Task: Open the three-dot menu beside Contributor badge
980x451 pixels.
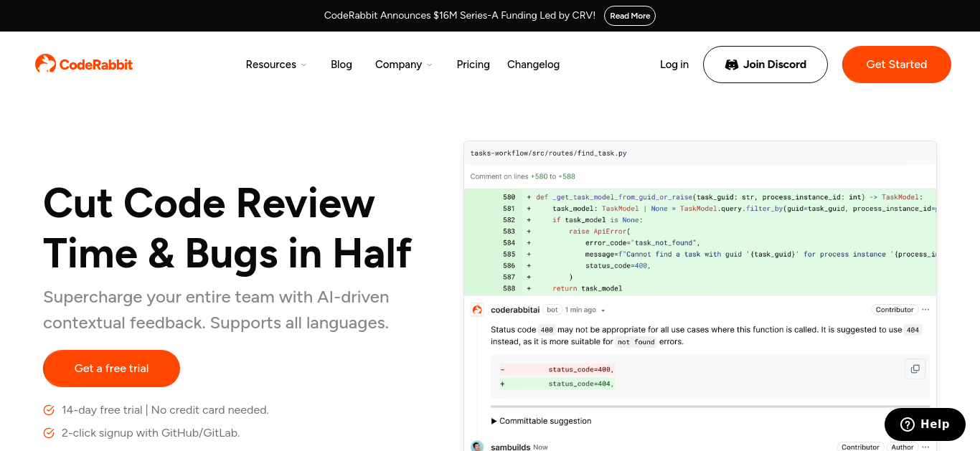Action: point(925,310)
